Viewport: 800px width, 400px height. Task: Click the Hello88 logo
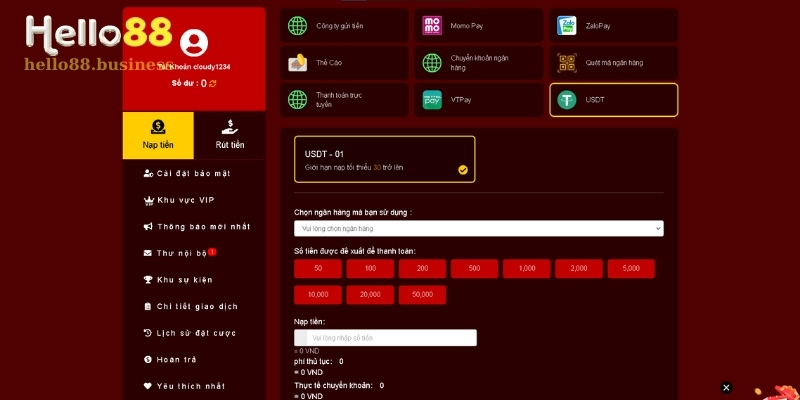98,35
